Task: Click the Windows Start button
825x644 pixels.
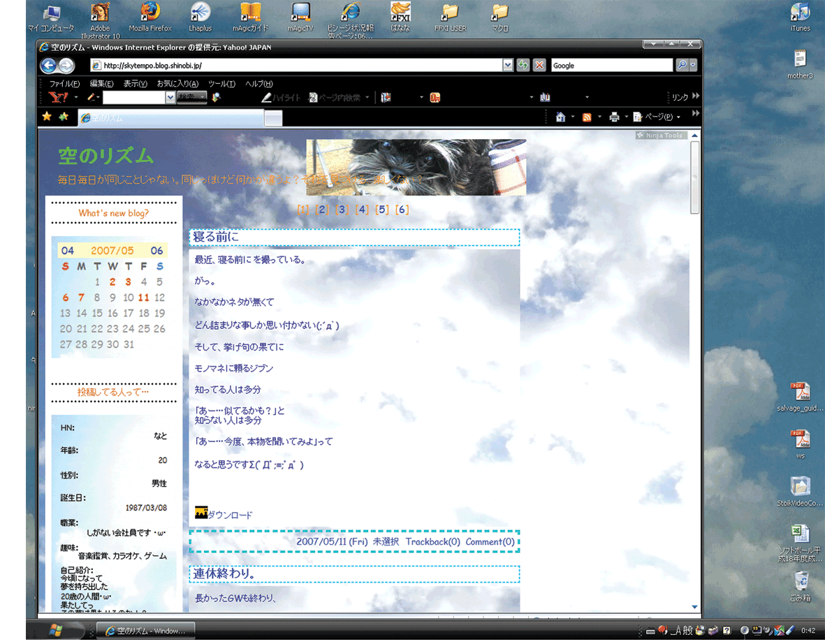Action: pyautogui.click(x=57, y=630)
